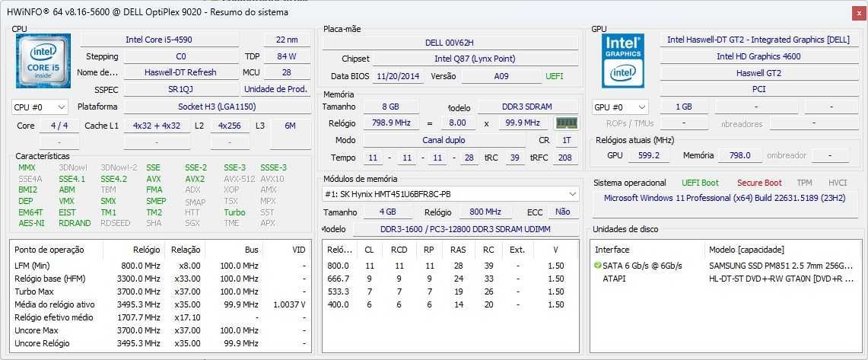Click the MCU value 28

(x=286, y=72)
